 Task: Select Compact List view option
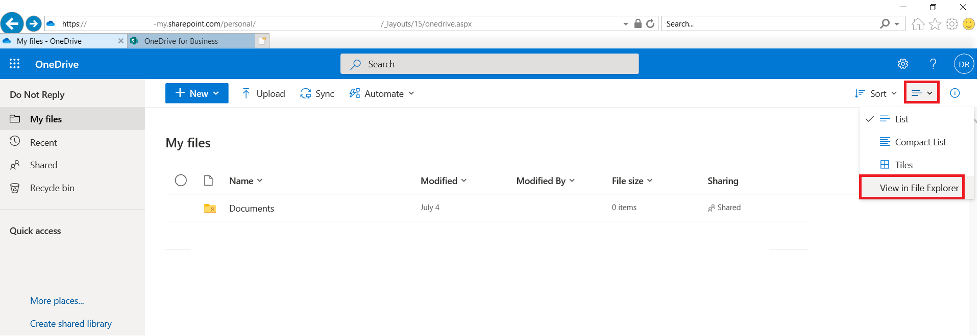click(x=917, y=142)
